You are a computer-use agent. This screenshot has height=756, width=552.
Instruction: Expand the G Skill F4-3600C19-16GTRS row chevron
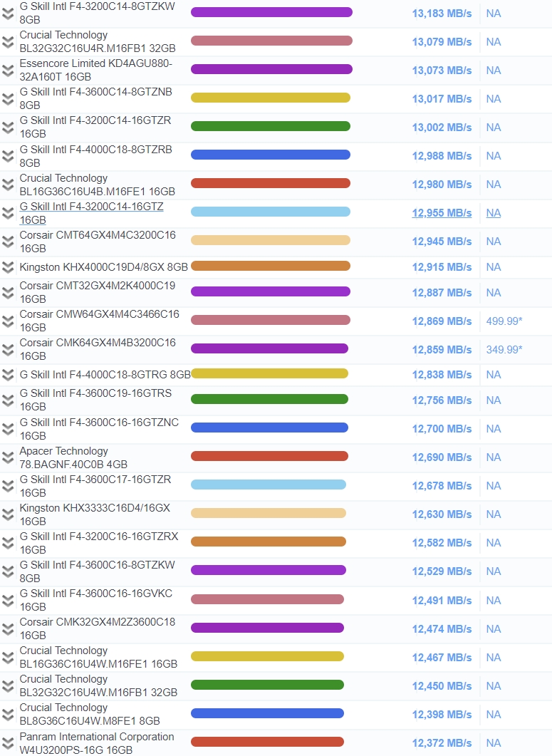click(8, 400)
